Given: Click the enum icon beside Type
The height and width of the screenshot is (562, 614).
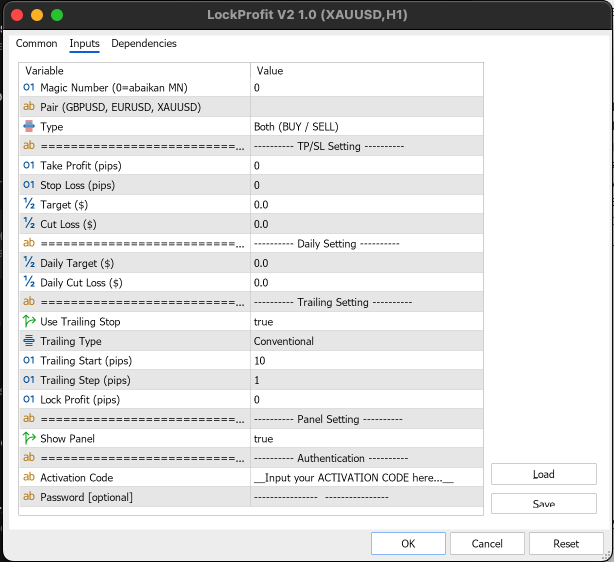Looking at the screenshot, I should coord(28,127).
